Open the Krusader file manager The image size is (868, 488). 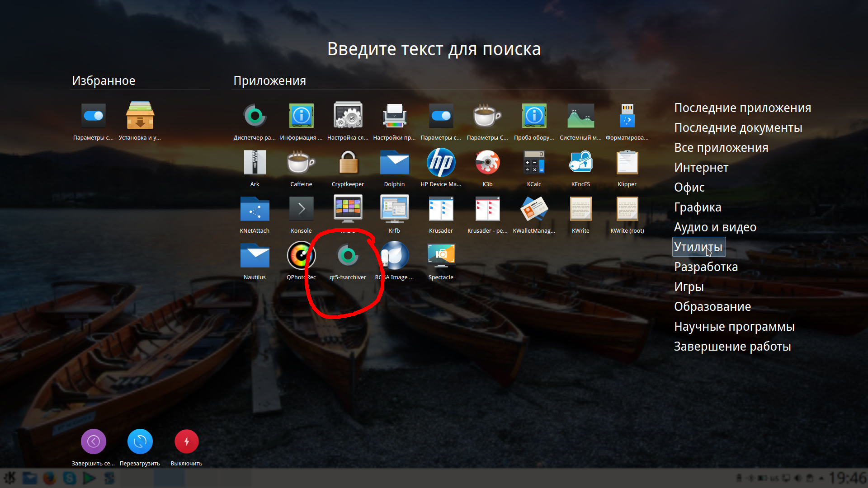click(x=441, y=210)
